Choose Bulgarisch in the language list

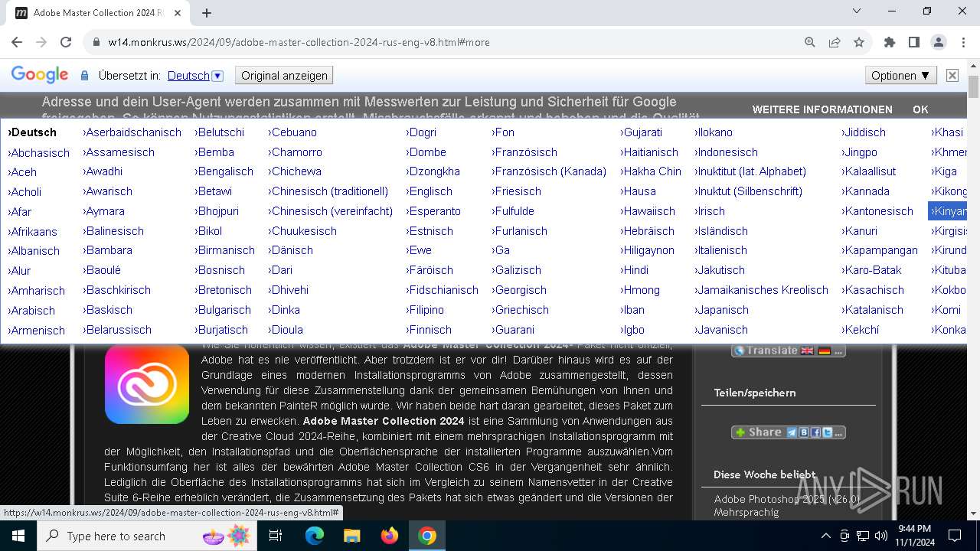coord(223,310)
